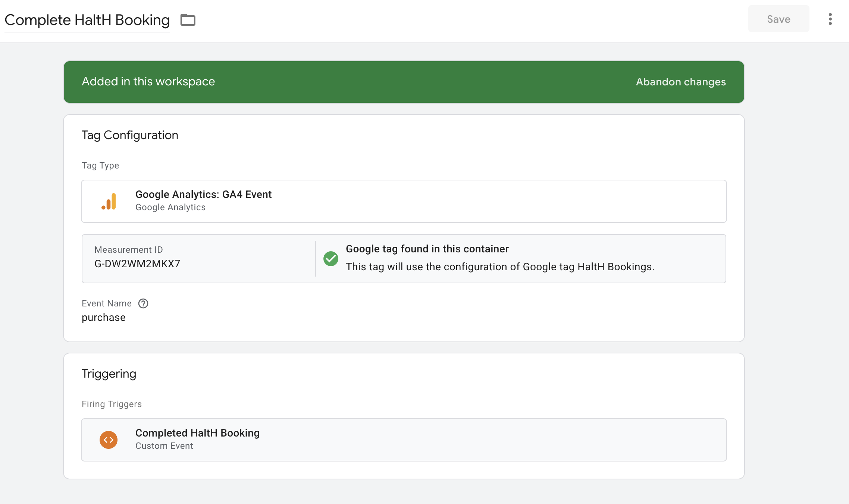Click the folder icon beside the tag name
This screenshot has height=504, width=849.
pyautogui.click(x=188, y=20)
